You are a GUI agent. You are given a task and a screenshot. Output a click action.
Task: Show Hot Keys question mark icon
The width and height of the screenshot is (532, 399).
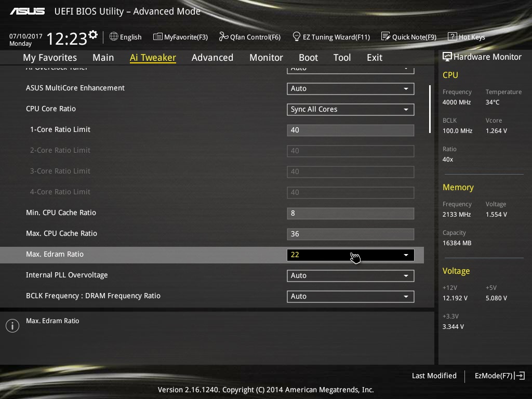pyautogui.click(x=453, y=36)
